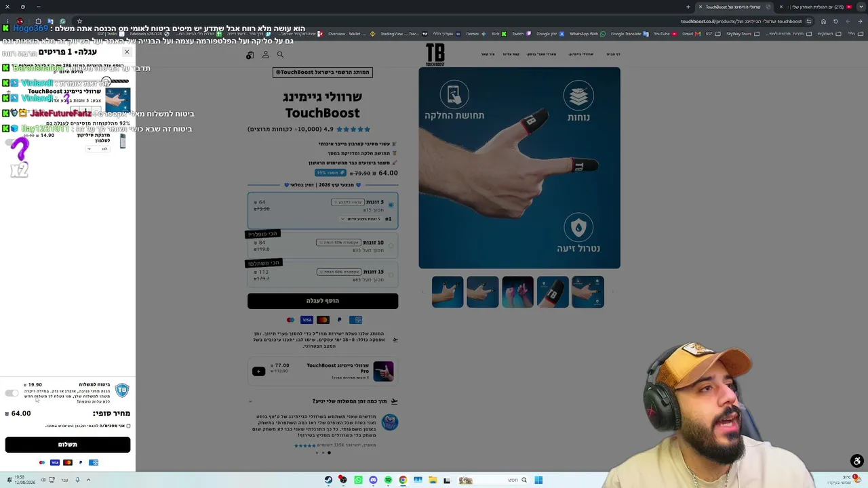Jump to the active third review carousel dot
The image size is (868, 488).
coord(330,453)
